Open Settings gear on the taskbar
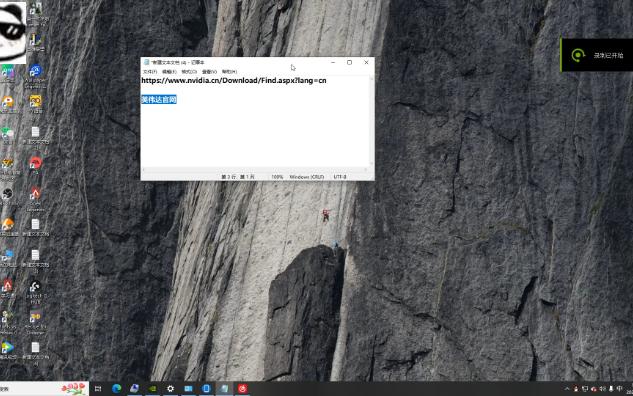 coord(170,389)
